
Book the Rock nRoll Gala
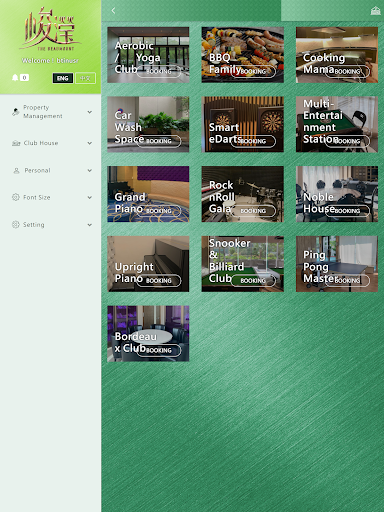point(253,211)
